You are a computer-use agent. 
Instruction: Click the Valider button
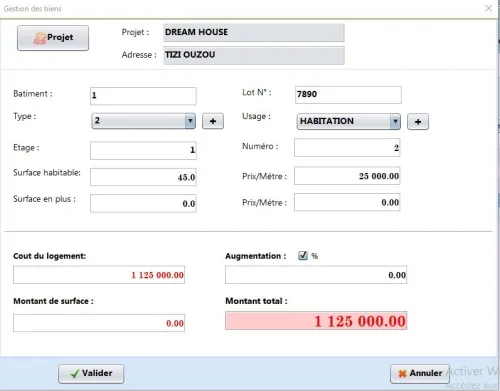91,374
